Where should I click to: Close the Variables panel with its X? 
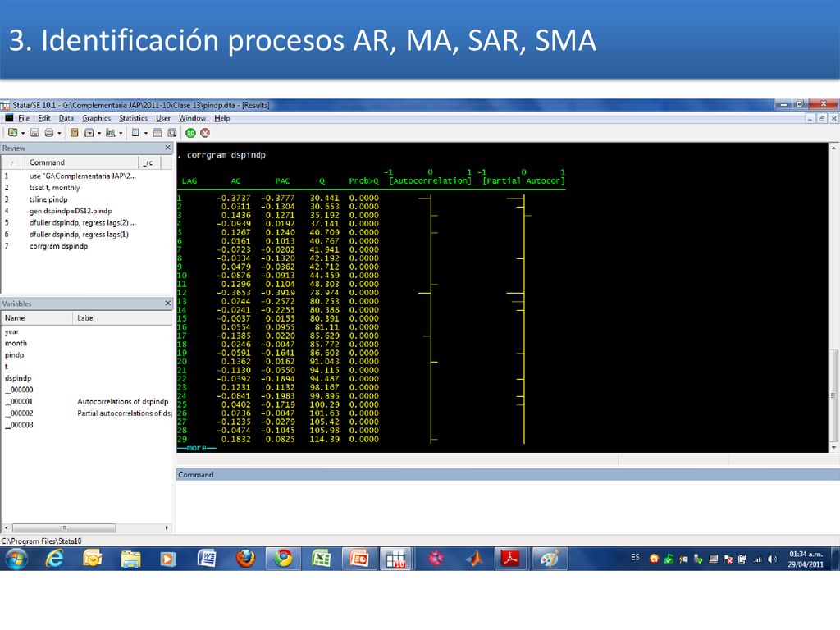[x=167, y=304]
